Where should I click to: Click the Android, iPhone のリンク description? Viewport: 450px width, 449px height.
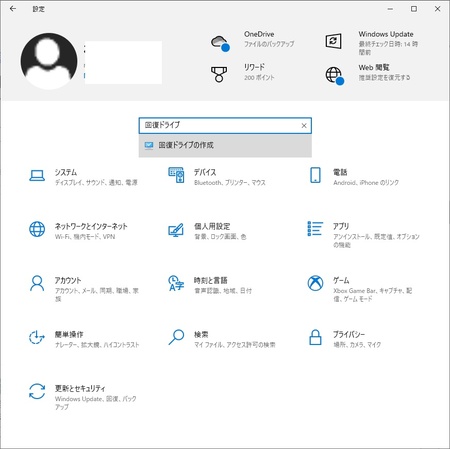pos(366,183)
